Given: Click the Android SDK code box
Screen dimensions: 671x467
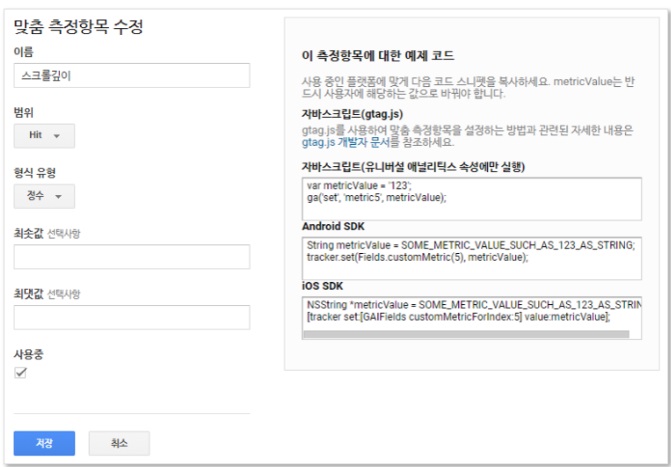Looking at the screenshot, I should coord(472,258).
